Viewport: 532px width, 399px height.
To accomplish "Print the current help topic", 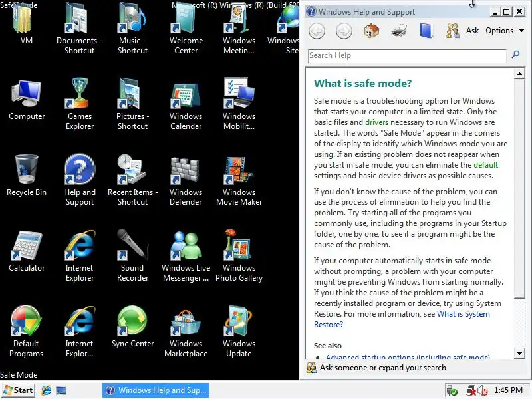I will tap(399, 31).
